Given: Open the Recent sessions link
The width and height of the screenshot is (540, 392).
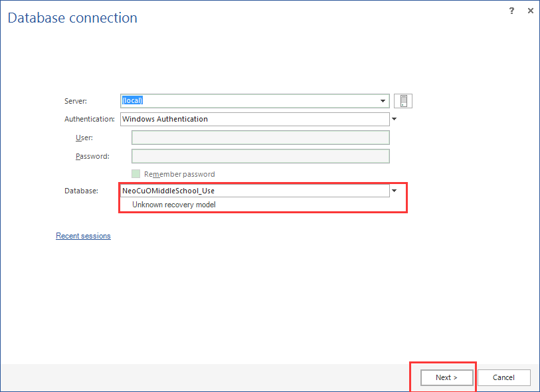Looking at the screenshot, I should (83, 235).
